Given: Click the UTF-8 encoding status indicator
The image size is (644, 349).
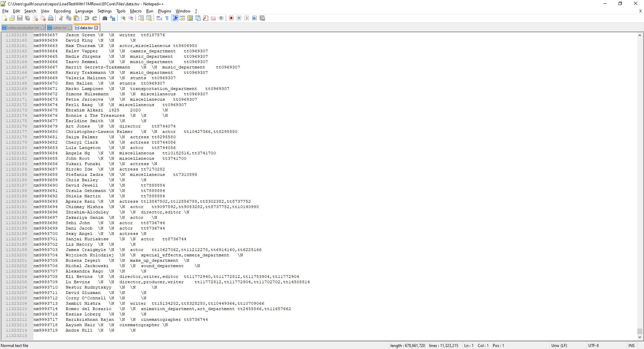Looking at the screenshot, I should coord(593,346).
